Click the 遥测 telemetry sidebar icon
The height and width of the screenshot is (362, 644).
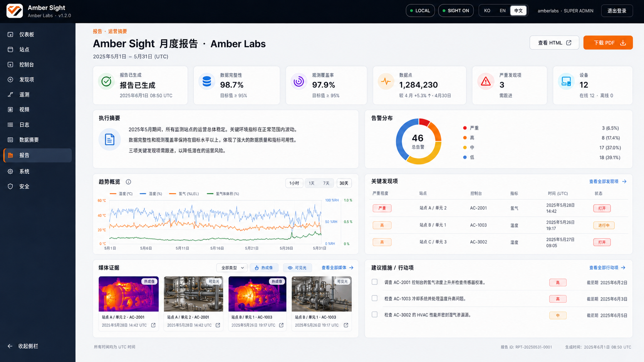tap(10, 95)
